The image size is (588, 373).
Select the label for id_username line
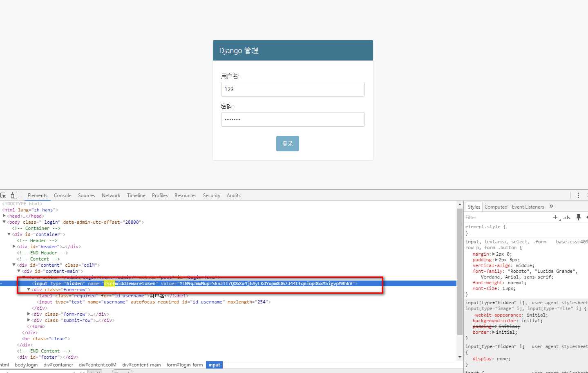112,296
